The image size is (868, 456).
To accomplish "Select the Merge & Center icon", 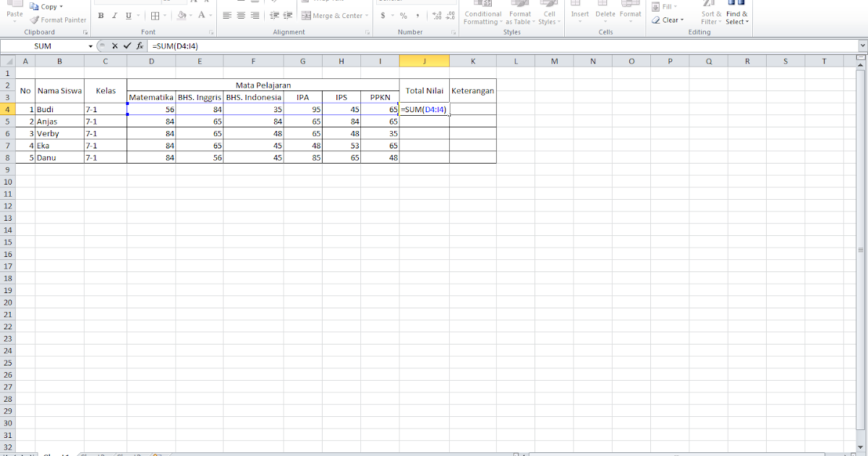I will point(306,14).
